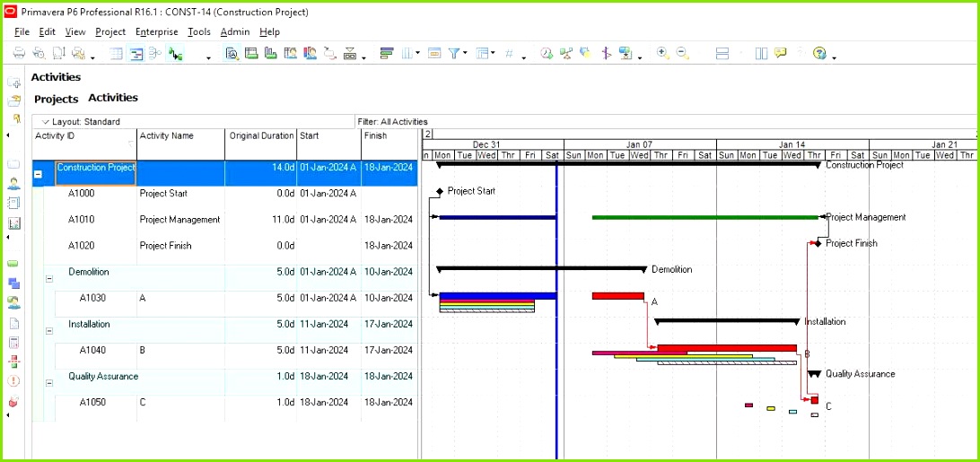Image resolution: width=980 pixels, height=462 pixels.
Task: Click the Print icon in the toolbar
Action: (x=20, y=53)
